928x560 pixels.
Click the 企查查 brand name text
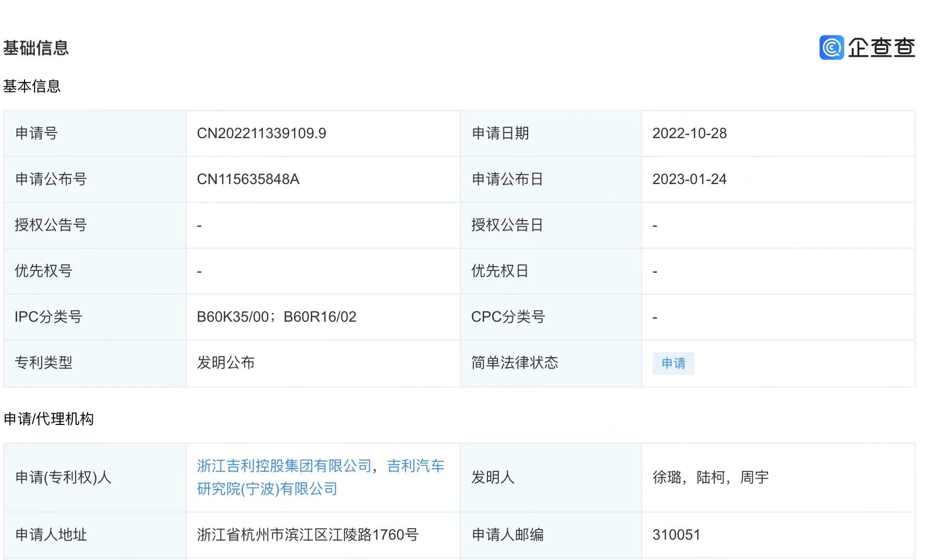(881, 47)
